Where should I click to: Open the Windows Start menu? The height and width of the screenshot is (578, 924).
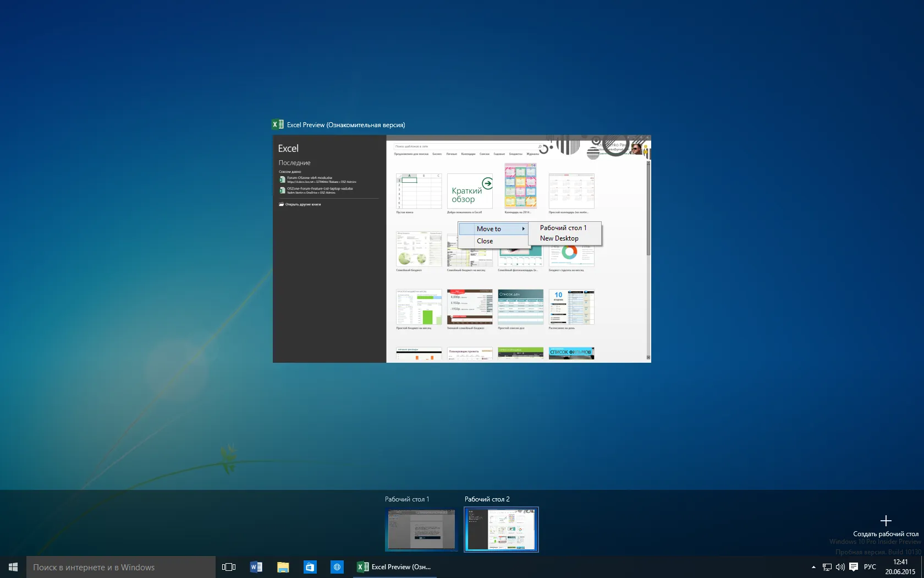[x=13, y=567]
